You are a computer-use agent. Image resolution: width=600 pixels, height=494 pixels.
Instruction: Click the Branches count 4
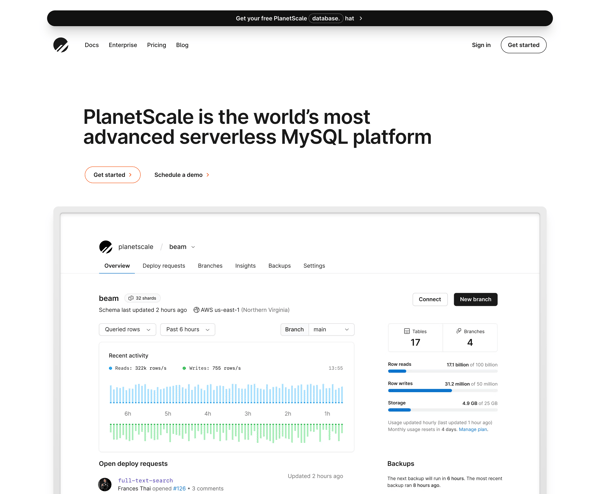tap(470, 342)
